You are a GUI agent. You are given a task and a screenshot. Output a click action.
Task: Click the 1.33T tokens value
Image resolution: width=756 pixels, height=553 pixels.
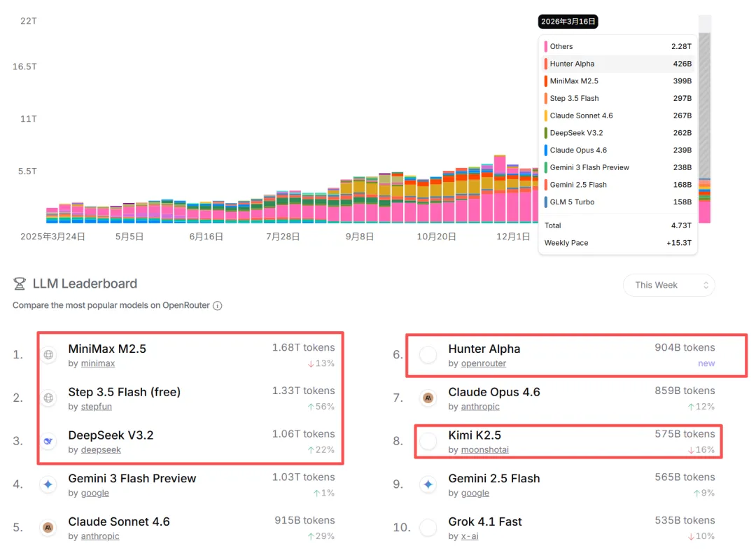coord(303,391)
